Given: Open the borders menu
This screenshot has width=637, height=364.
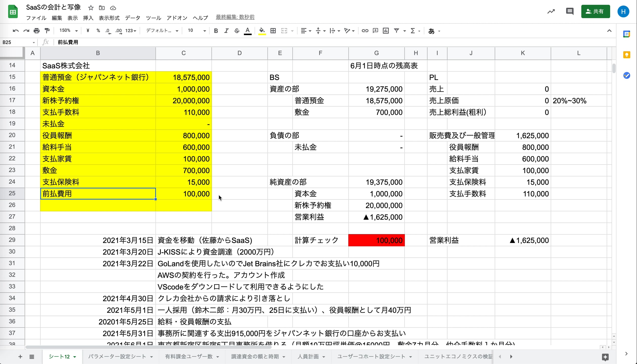Looking at the screenshot, I should (x=273, y=31).
